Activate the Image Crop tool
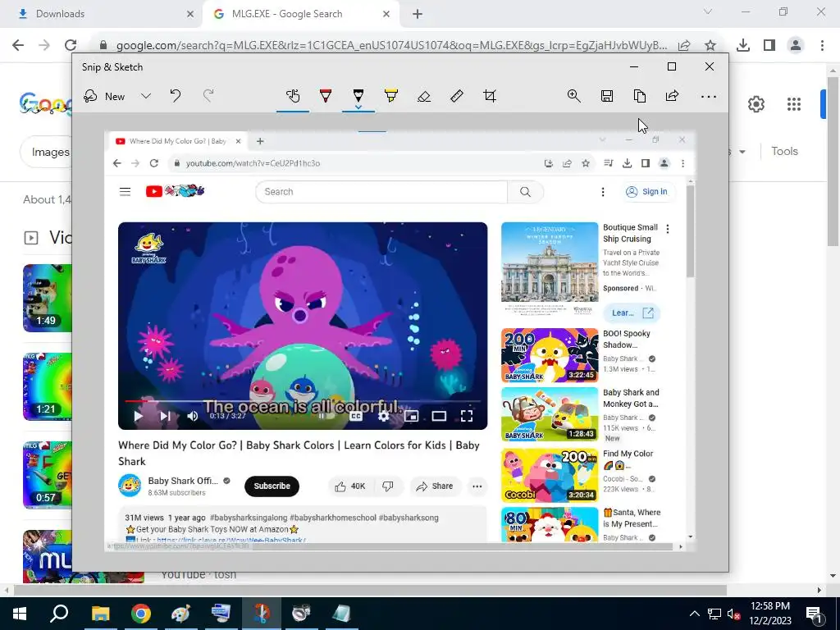 [490, 97]
